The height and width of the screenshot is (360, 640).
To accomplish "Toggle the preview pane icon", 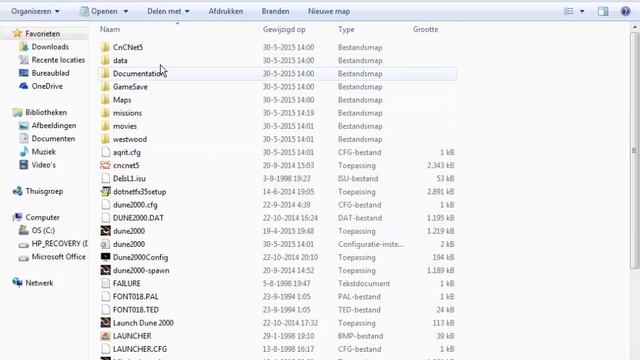I will 603,11.
